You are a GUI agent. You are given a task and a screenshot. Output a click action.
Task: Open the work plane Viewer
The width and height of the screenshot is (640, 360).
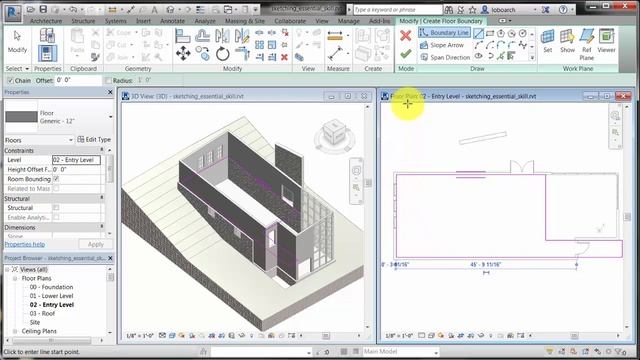pos(606,42)
